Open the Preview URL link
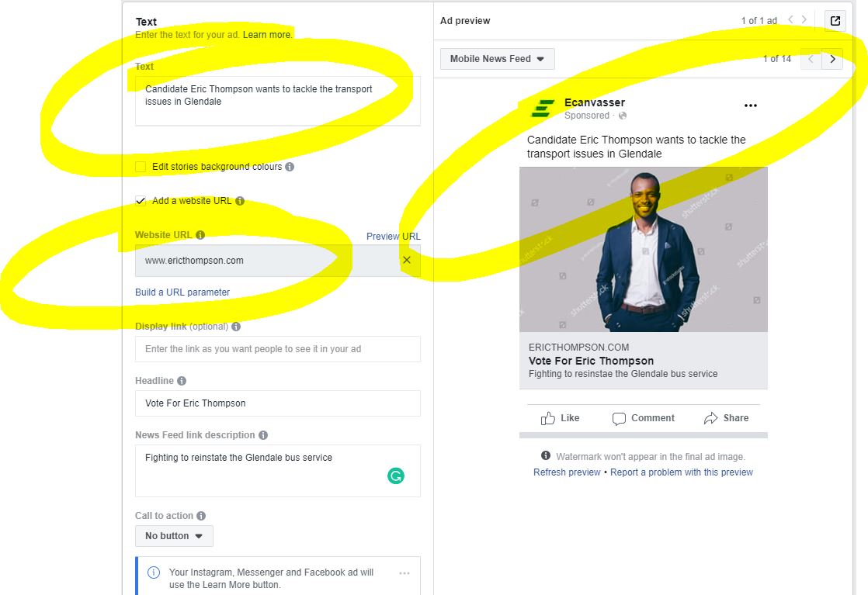The image size is (868, 595). [x=393, y=236]
